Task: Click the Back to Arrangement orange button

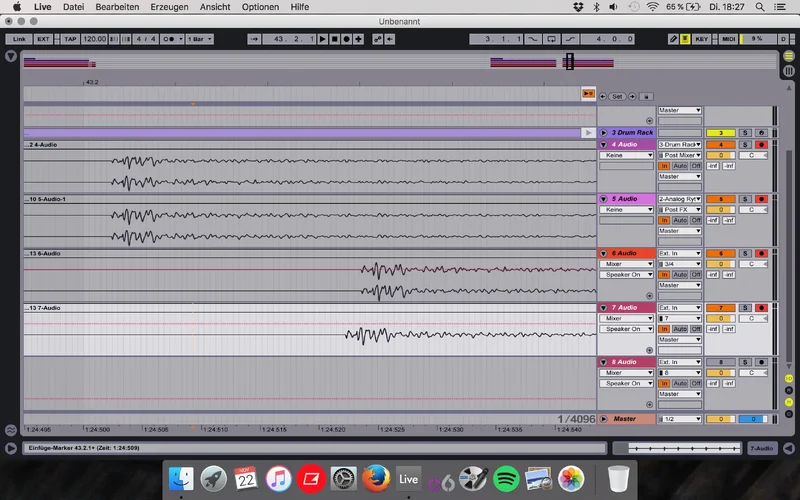Action: pos(589,93)
